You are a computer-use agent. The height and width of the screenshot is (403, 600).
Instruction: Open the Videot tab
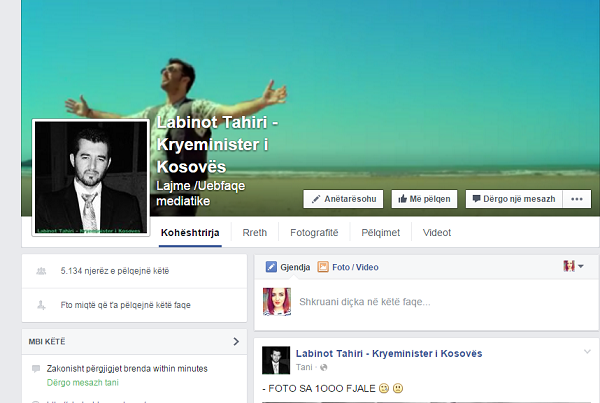437,233
